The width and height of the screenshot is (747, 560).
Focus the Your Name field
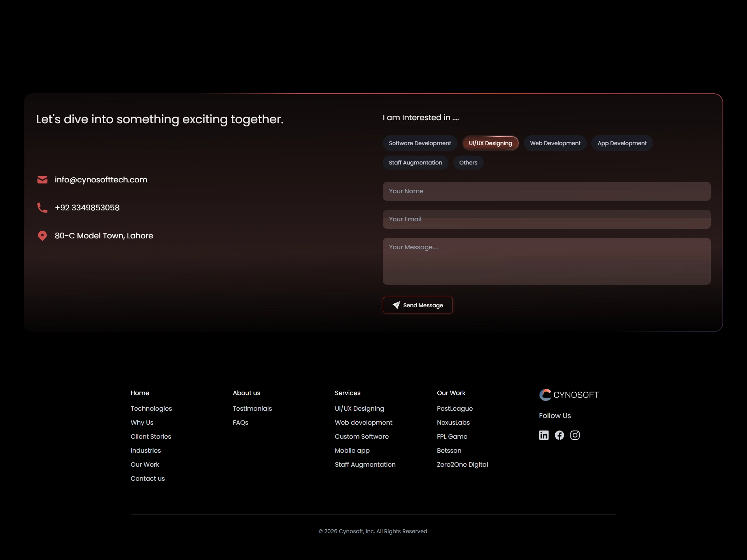546,191
